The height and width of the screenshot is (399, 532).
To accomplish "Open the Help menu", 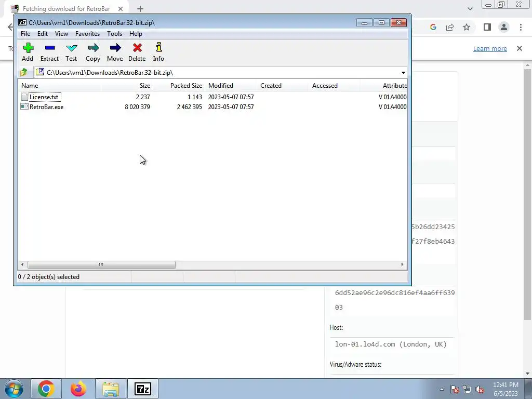I will click(136, 34).
